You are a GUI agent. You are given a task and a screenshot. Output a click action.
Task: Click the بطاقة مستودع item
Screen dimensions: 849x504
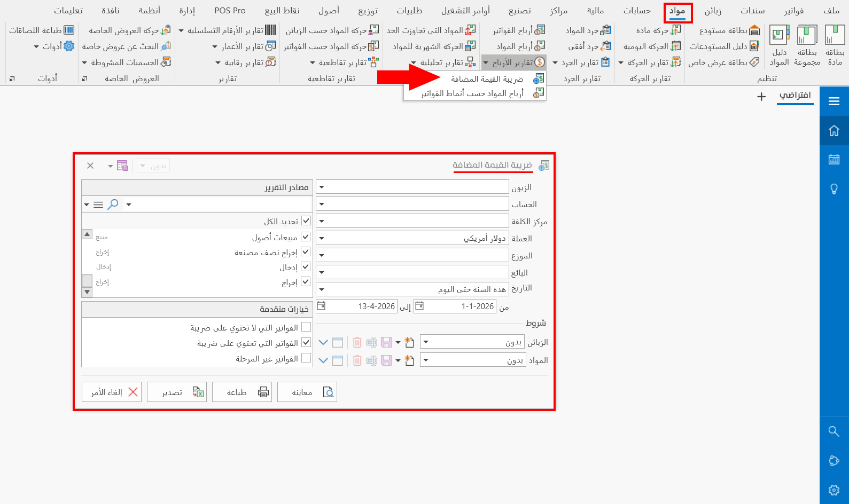coord(730,30)
